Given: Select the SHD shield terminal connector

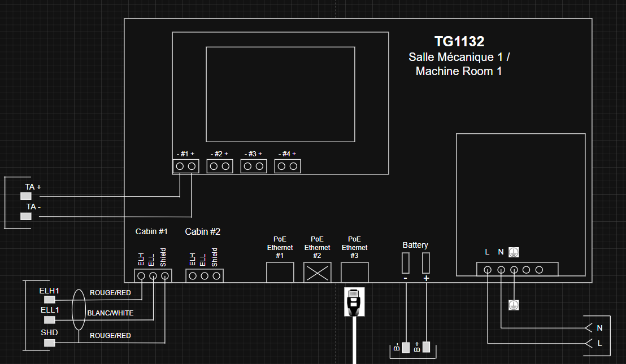Looking at the screenshot, I should point(50,343).
